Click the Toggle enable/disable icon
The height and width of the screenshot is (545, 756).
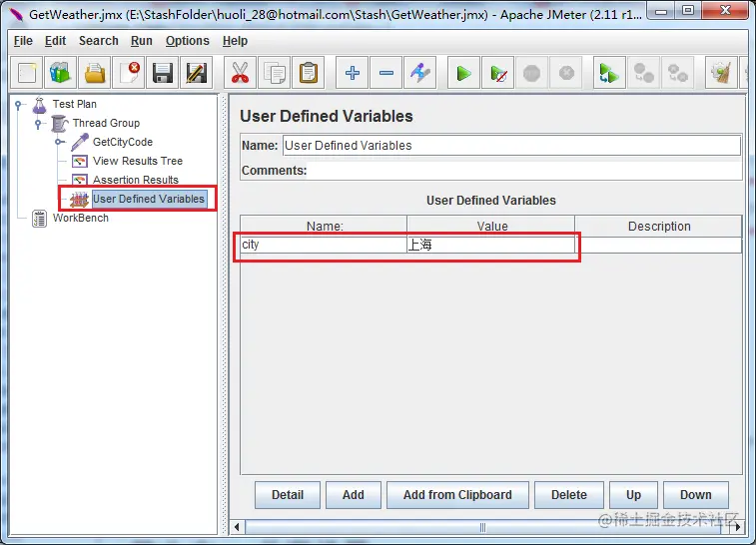click(420, 73)
